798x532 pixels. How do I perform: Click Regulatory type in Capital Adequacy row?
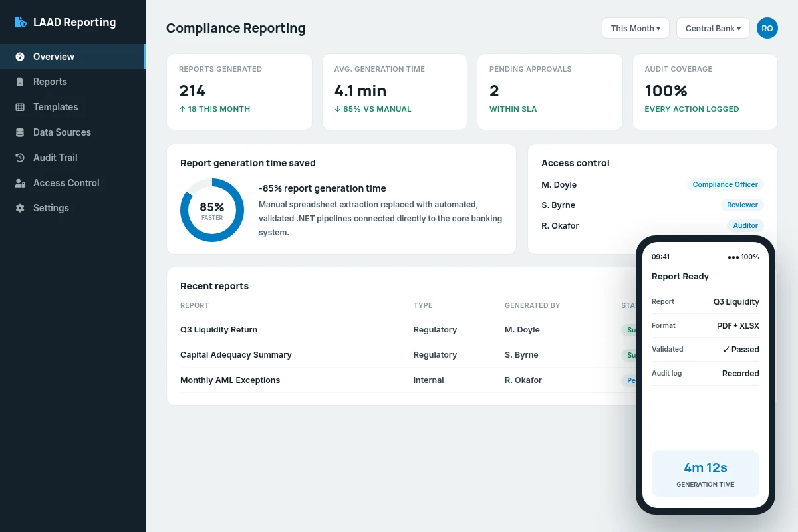coord(435,355)
